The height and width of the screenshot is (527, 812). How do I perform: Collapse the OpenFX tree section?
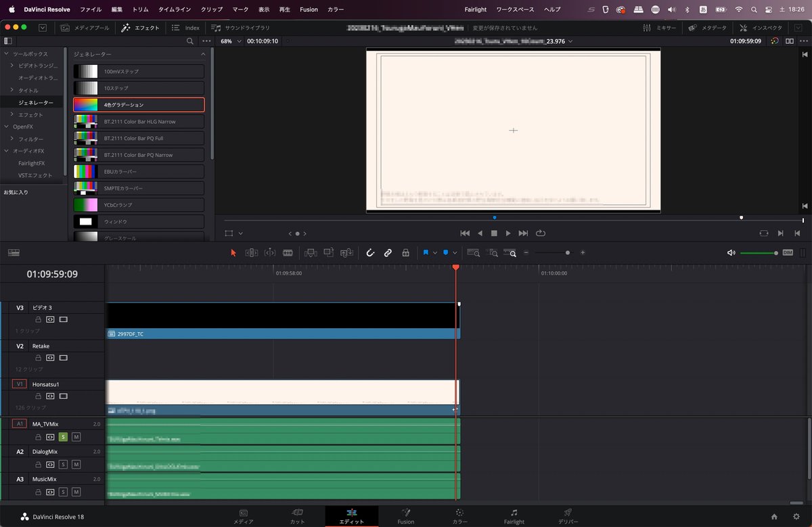click(7, 127)
